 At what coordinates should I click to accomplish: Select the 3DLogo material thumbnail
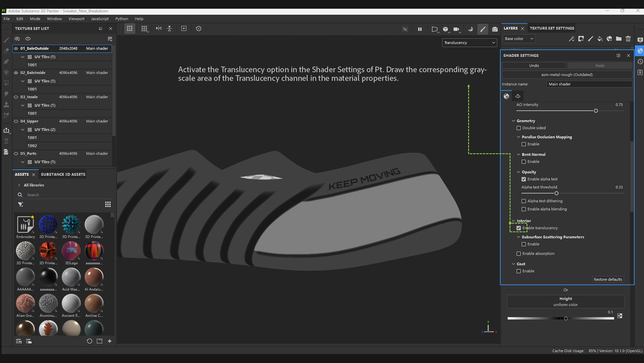tap(71, 250)
